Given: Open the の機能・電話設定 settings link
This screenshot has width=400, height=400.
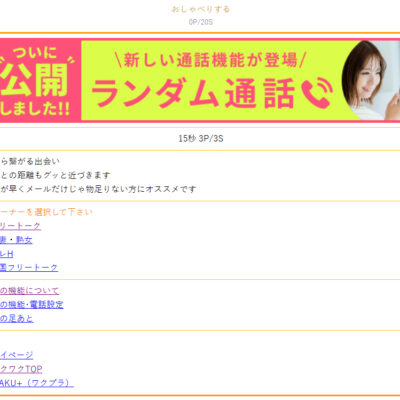Looking at the screenshot, I should (x=32, y=304).
